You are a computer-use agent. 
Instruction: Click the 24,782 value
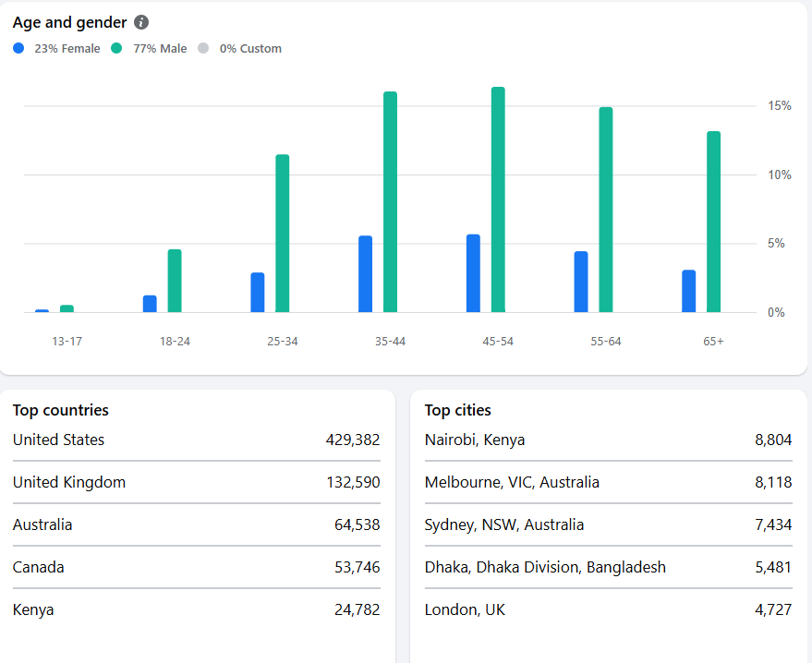coord(357,609)
